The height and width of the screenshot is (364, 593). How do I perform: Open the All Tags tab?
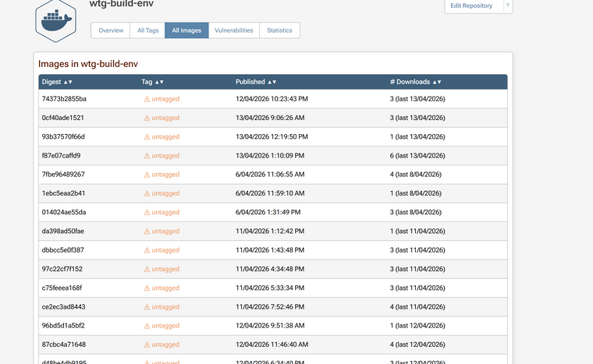[147, 30]
